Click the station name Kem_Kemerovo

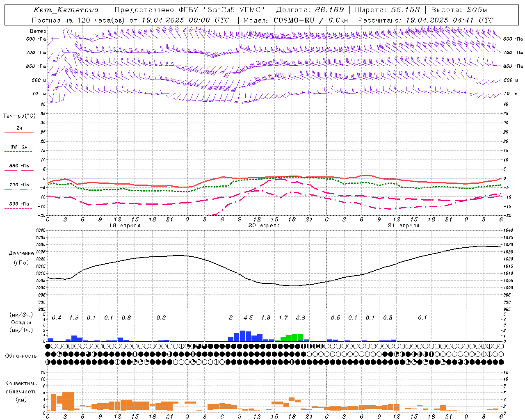pos(66,10)
